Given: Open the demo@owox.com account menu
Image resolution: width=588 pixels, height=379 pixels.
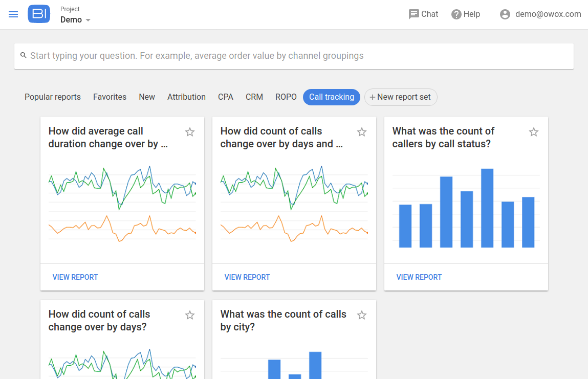Looking at the screenshot, I should [x=540, y=14].
